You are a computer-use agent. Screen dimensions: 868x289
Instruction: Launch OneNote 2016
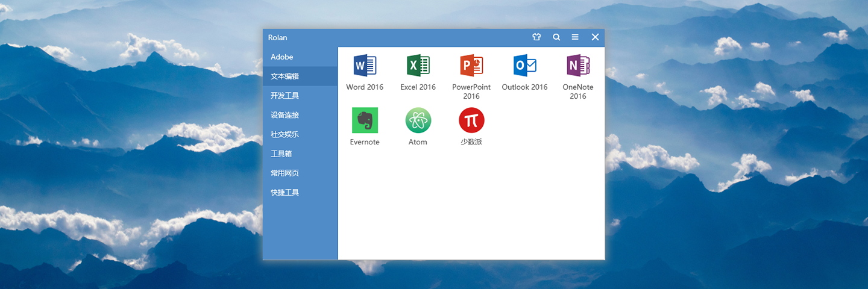tap(578, 65)
